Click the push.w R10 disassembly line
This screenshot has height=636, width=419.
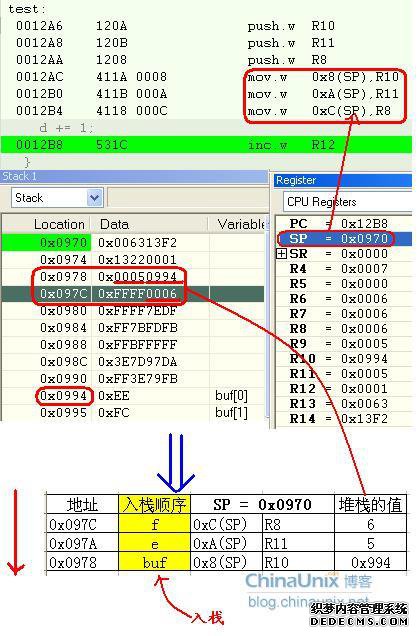(175, 26)
